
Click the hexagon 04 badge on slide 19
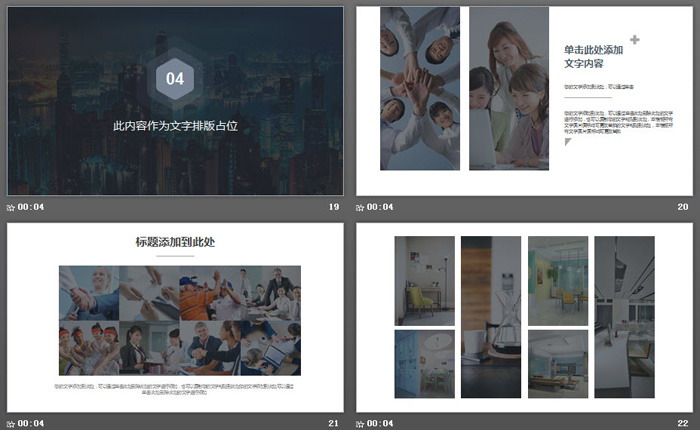point(175,79)
